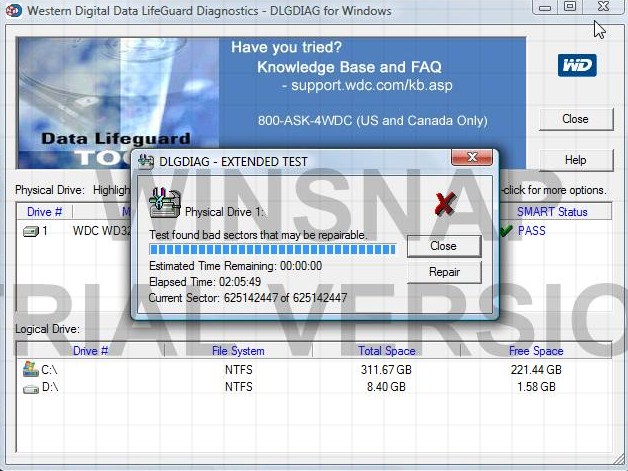Click the Western Digital app icon in the title bar
Screen dimensions: 628x471
pos(14,10)
